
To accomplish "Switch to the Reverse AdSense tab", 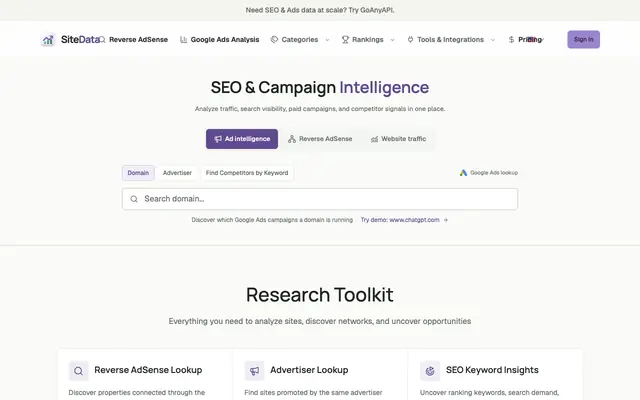I will [x=320, y=139].
